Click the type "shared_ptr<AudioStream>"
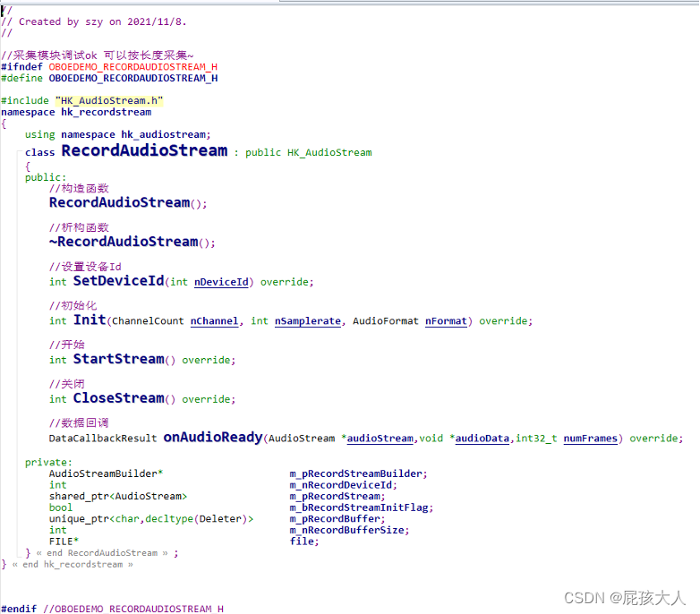The height and width of the screenshot is (614, 700). (118, 497)
